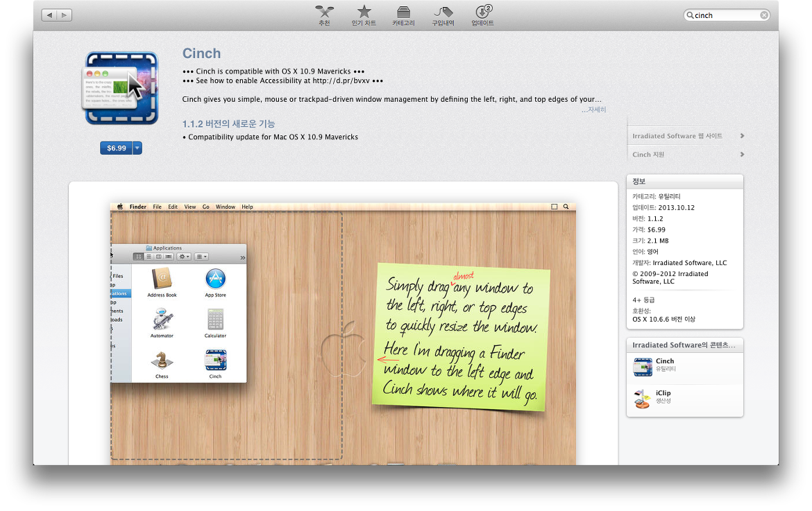Image resolution: width=812 pixels, height=511 pixels.
Task: Click the icon view button in Finder toolbar
Action: point(138,257)
